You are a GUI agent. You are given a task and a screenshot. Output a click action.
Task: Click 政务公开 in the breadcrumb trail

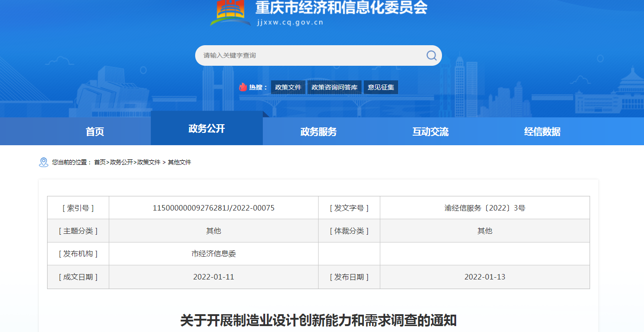point(121,162)
